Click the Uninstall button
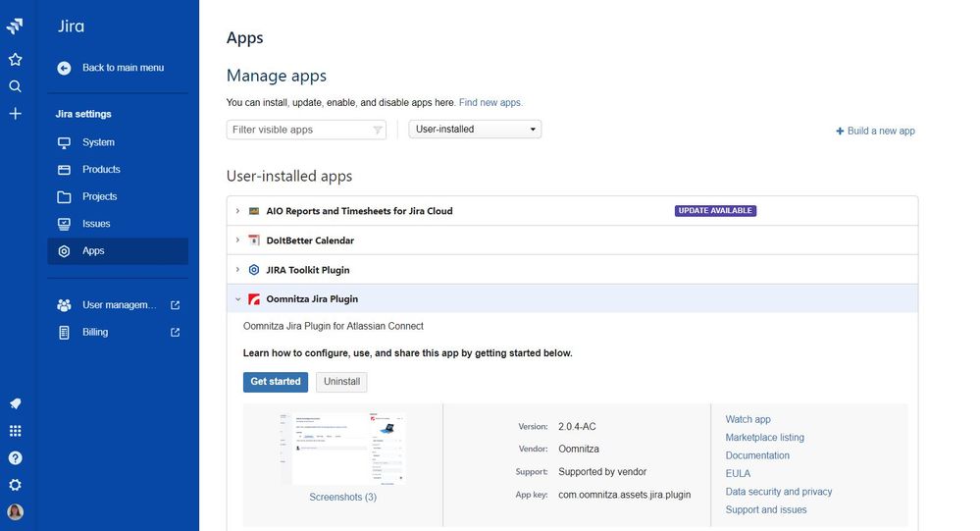 (342, 382)
